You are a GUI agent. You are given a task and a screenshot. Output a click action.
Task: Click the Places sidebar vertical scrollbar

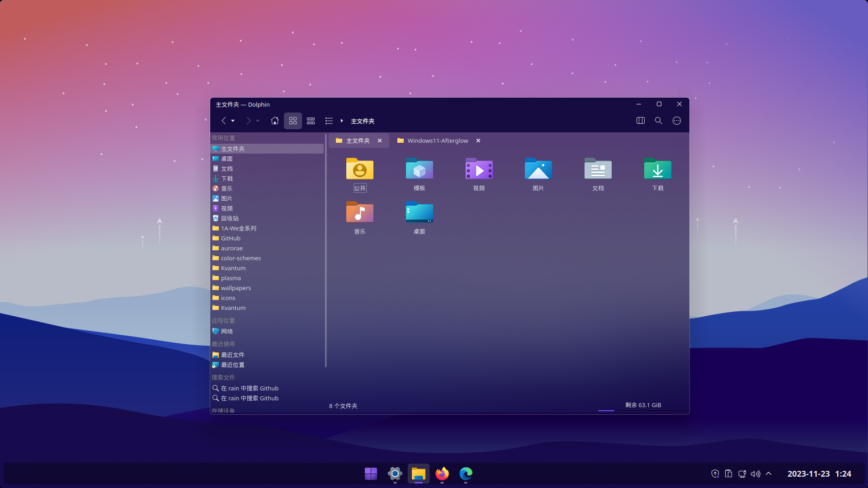click(x=325, y=251)
